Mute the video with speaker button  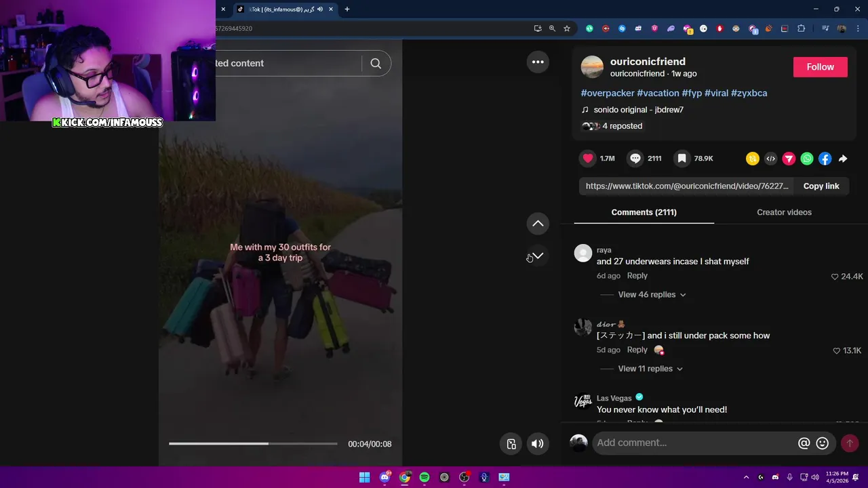[x=537, y=444]
